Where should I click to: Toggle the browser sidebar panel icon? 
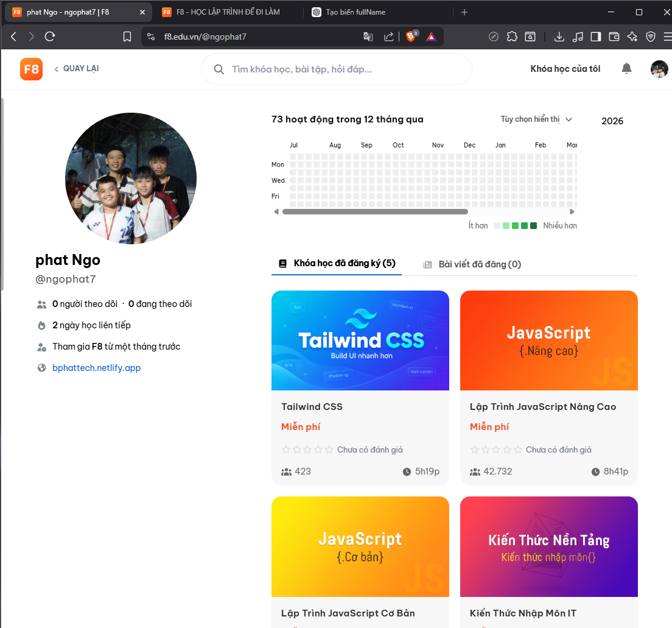point(596,37)
